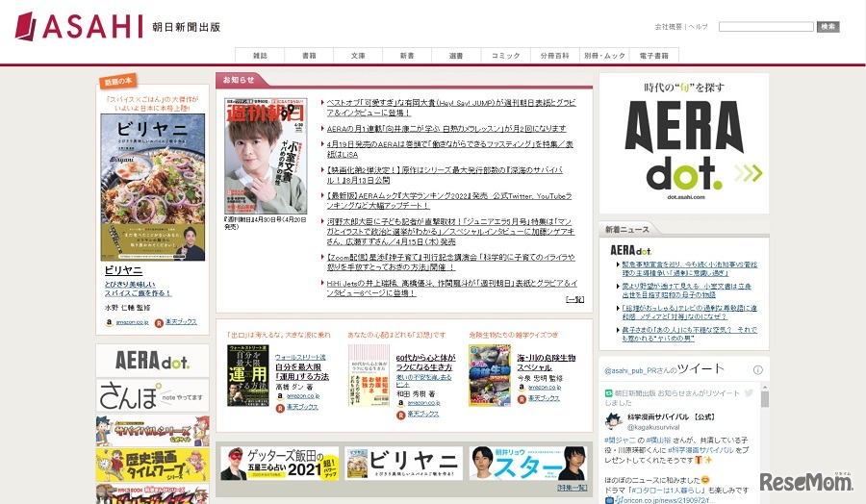Open the 分冊百科 navigation tab

point(555,56)
